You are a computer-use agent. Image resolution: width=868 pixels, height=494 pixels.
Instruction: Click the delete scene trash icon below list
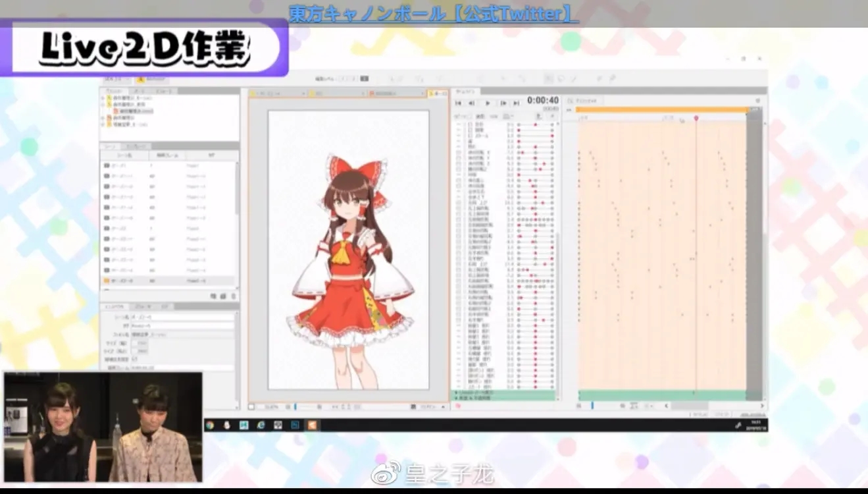[232, 297]
